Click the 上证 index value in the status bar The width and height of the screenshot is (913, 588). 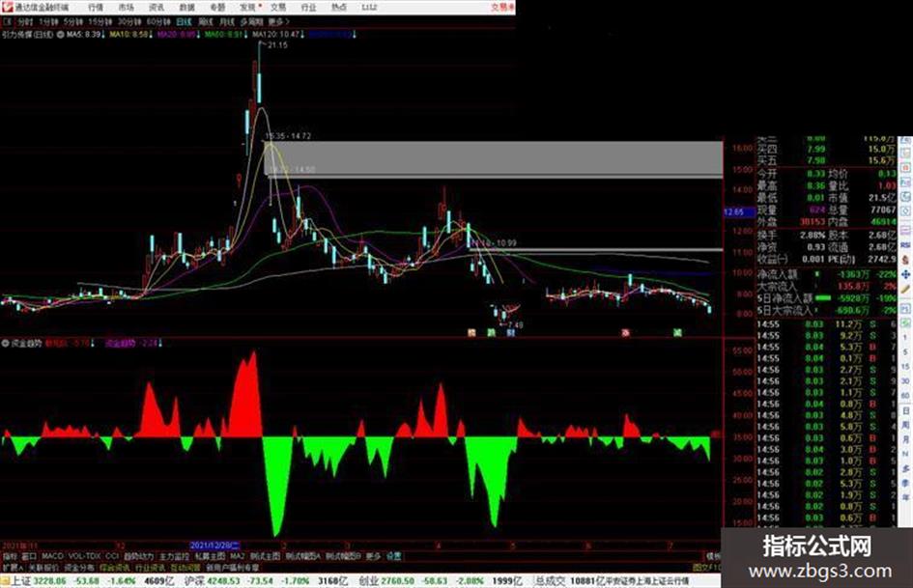[x=49, y=581]
